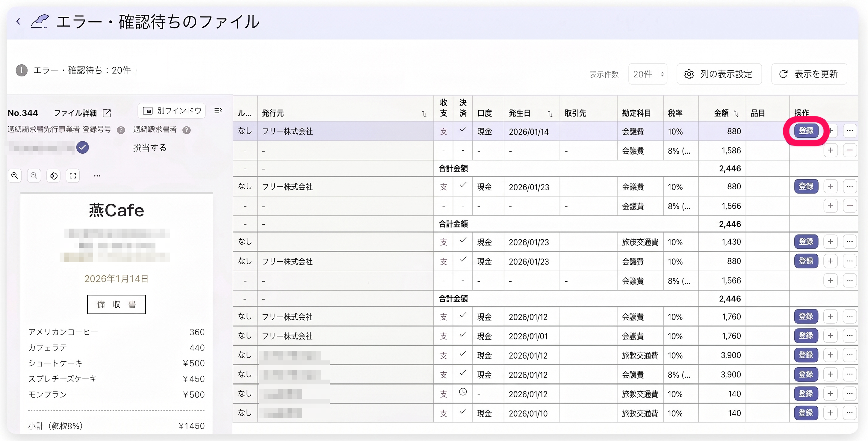Image resolution: width=868 pixels, height=441 pixels.
Task: Select 旅族交通費 account cell
Action: pyautogui.click(x=640, y=242)
